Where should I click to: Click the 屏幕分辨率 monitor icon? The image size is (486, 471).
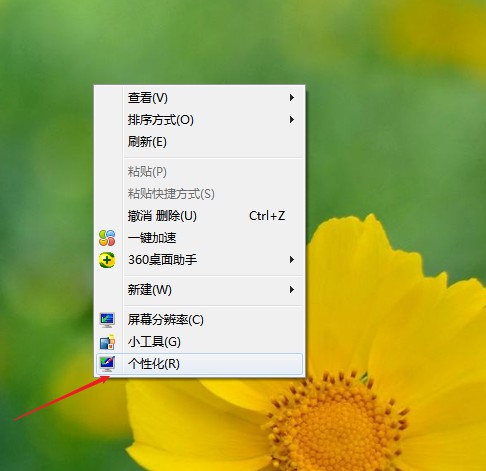tap(107, 320)
